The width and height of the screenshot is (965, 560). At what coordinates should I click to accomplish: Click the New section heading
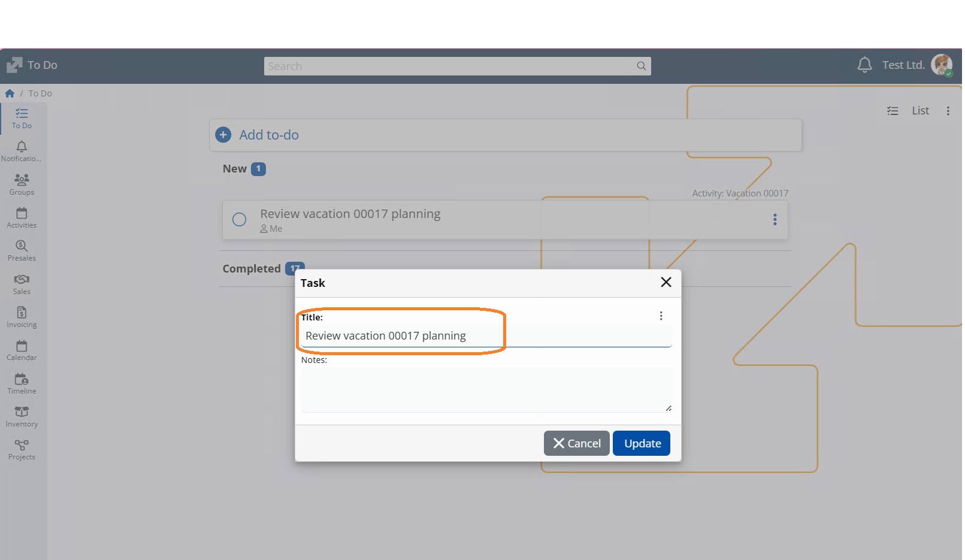pos(234,169)
